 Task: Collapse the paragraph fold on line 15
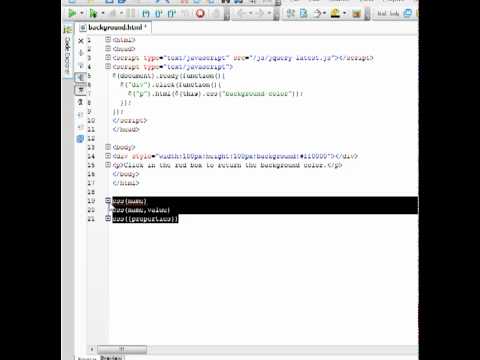[108, 165]
